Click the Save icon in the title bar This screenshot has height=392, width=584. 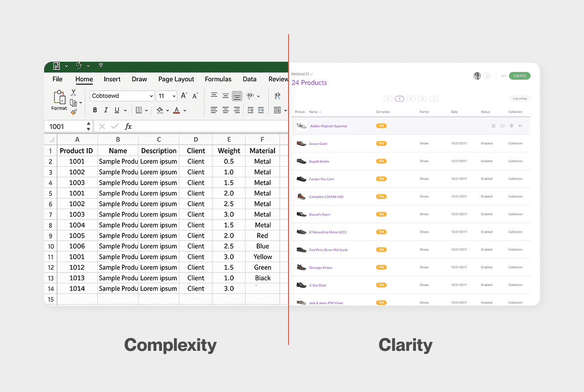[57, 66]
